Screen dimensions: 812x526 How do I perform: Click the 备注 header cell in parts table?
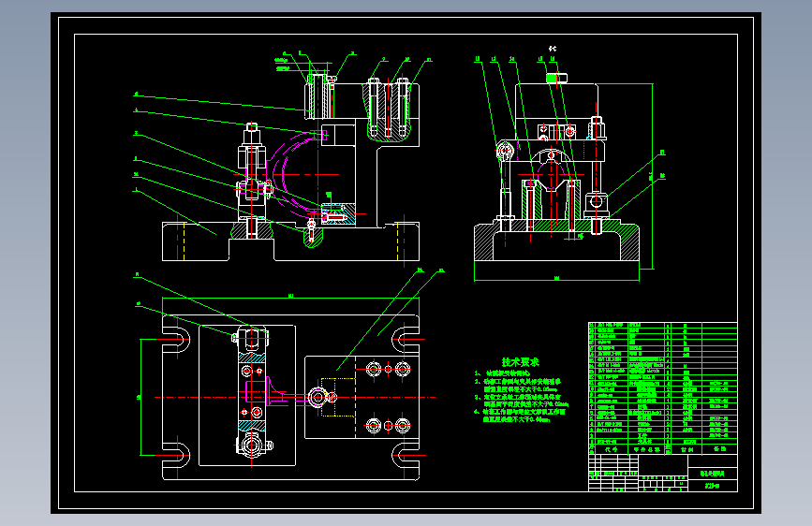click(x=719, y=449)
